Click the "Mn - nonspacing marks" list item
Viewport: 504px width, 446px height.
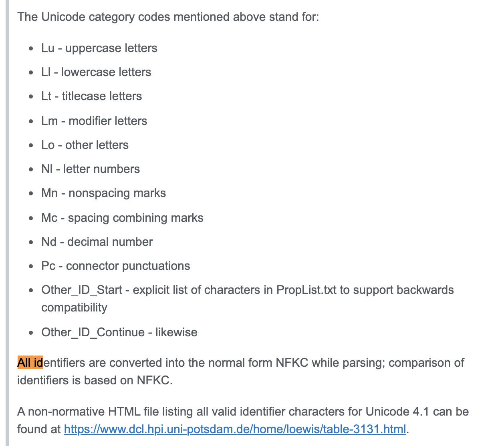tap(103, 193)
